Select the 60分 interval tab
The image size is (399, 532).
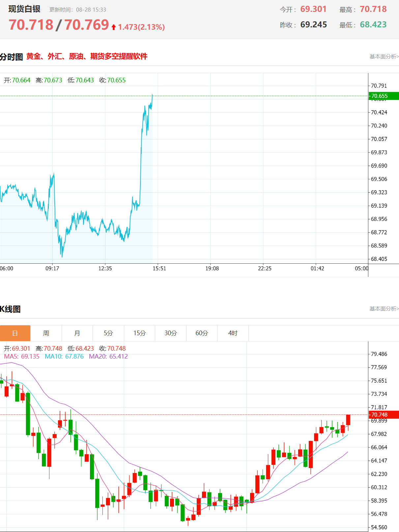202,333
